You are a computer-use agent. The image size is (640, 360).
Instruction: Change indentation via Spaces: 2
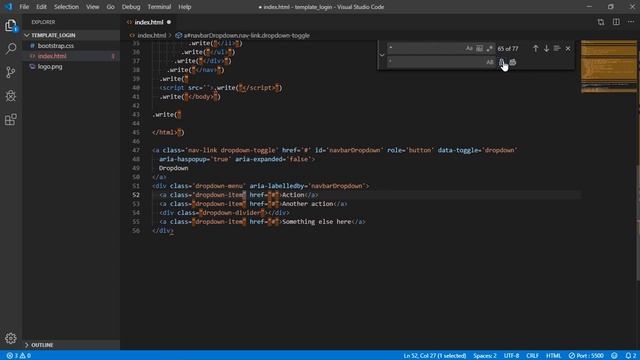[x=485, y=356]
